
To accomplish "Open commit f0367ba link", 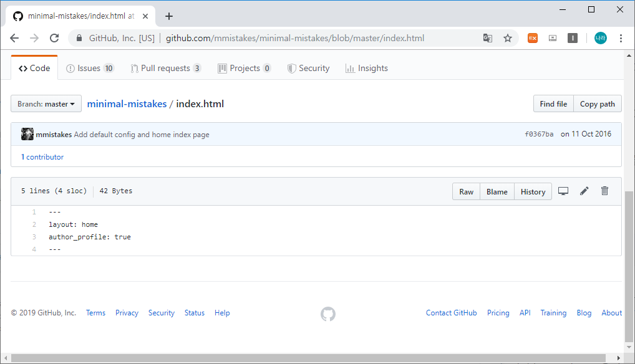I will tap(539, 134).
